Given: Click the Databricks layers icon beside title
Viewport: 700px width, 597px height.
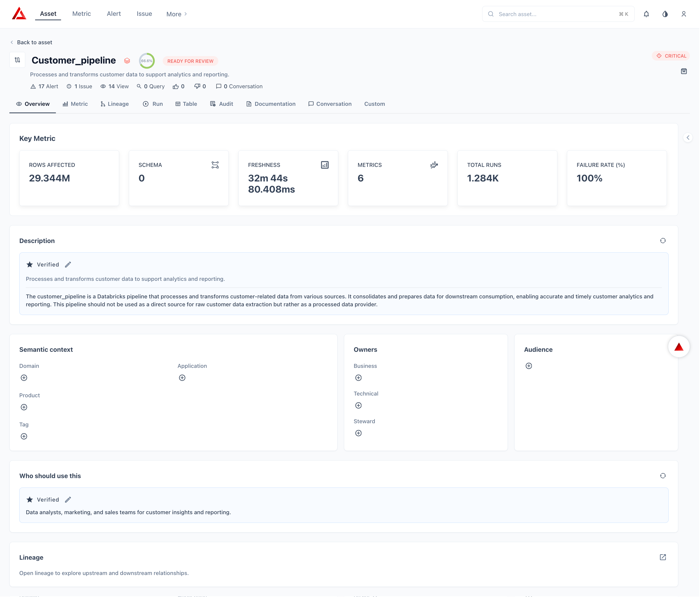Looking at the screenshot, I should [127, 61].
